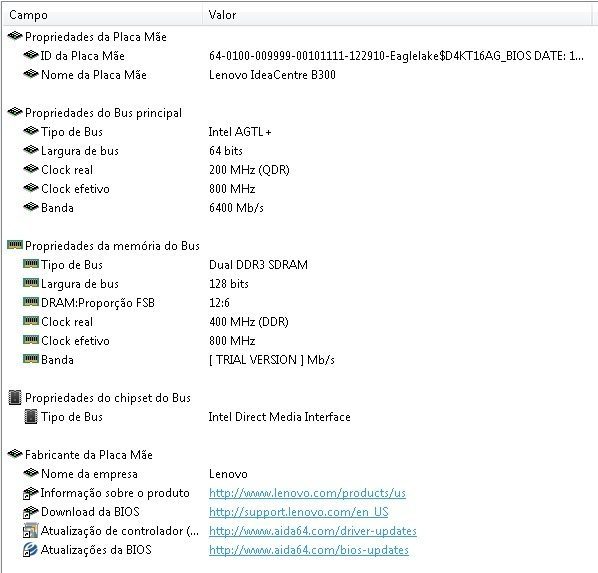Click the icon beside Download da BIOS
The width and height of the screenshot is (598, 573).
tap(31, 512)
